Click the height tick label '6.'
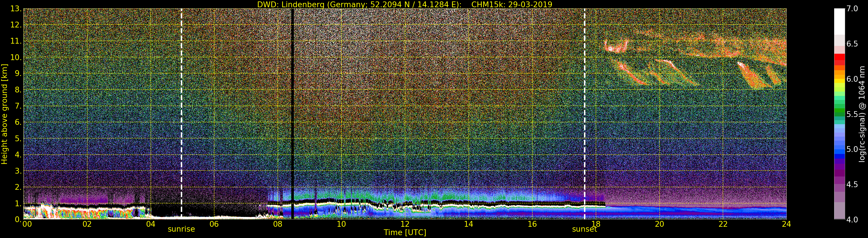The height and width of the screenshot is (238, 868). (18, 122)
